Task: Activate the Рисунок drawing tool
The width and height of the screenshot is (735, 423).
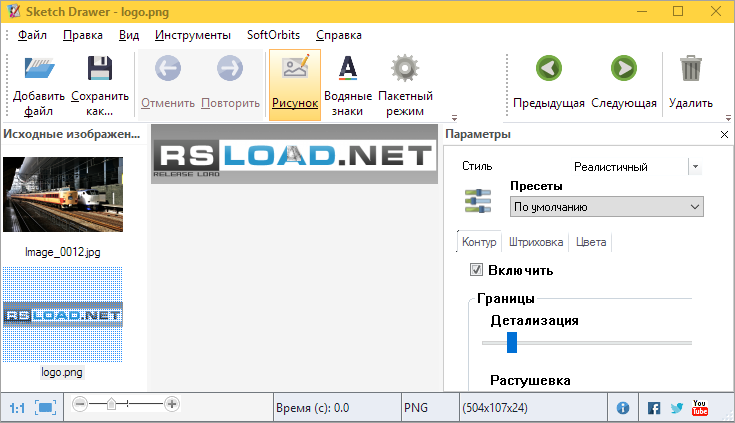Action: [295, 85]
